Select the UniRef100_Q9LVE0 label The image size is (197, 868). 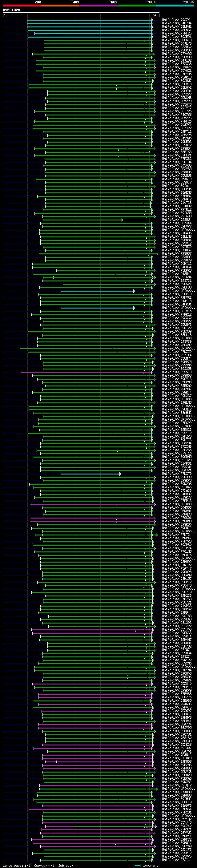pyautogui.click(x=177, y=84)
